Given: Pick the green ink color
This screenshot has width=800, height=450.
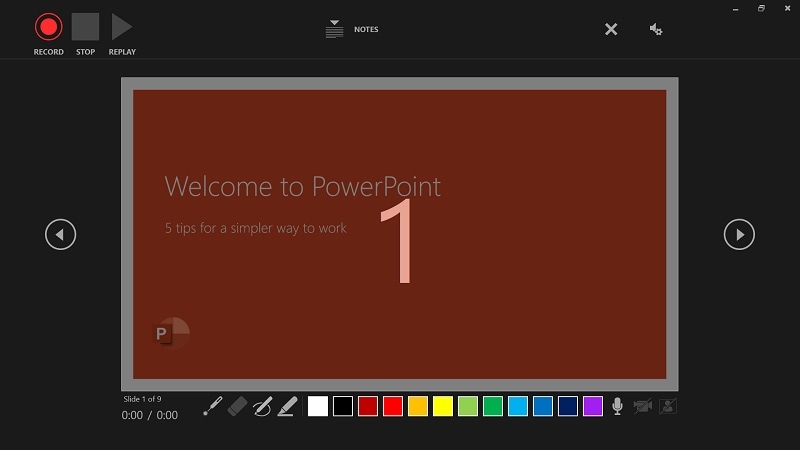Looking at the screenshot, I should tap(493, 406).
